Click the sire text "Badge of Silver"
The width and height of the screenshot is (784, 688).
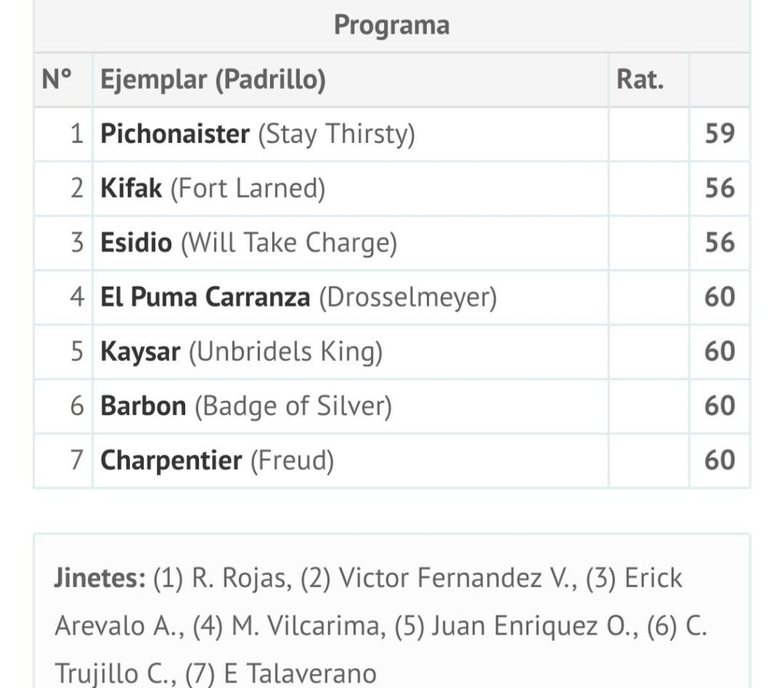pos(292,406)
